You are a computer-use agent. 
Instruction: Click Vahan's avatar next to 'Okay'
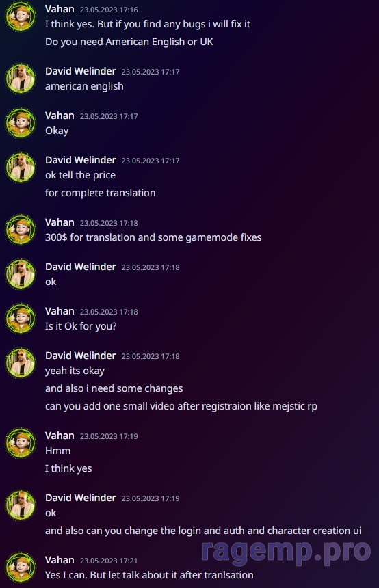click(21, 123)
